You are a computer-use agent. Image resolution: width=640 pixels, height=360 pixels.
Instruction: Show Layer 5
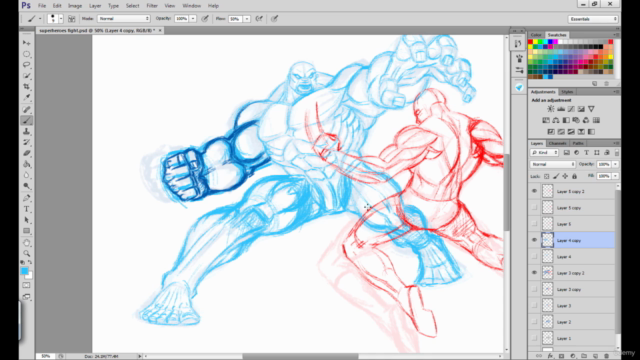tap(534, 224)
